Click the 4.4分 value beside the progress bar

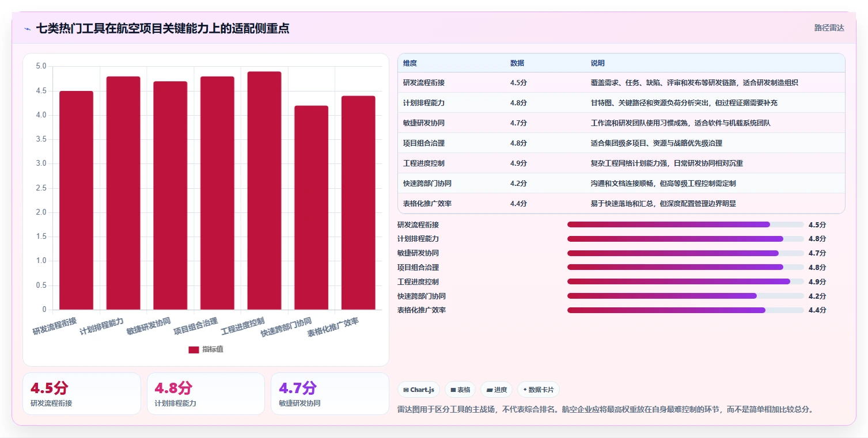[x=817, y=310]
